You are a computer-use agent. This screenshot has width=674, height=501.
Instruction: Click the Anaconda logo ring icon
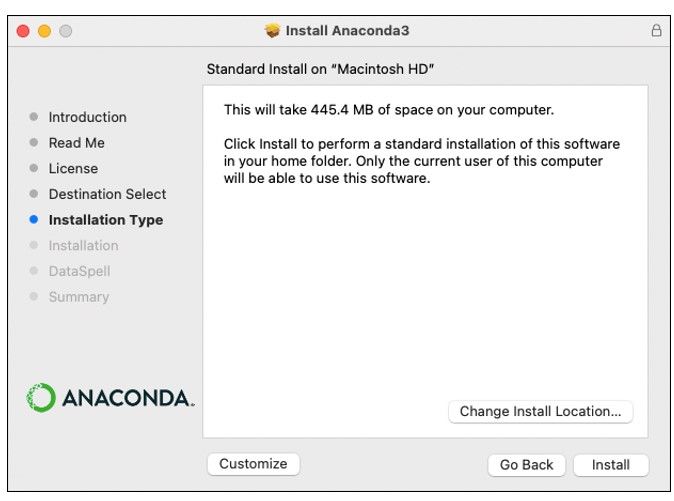pyautogui.click(x=42, y=397)
